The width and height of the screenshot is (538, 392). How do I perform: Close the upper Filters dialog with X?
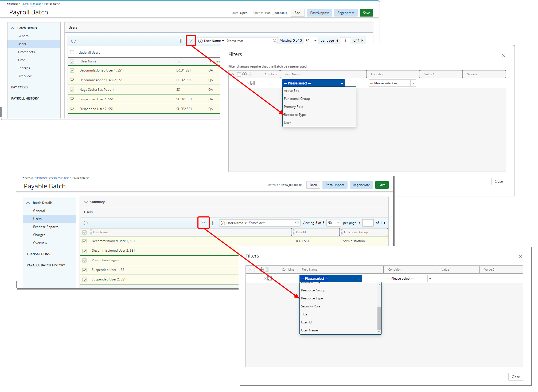(503, 55)
